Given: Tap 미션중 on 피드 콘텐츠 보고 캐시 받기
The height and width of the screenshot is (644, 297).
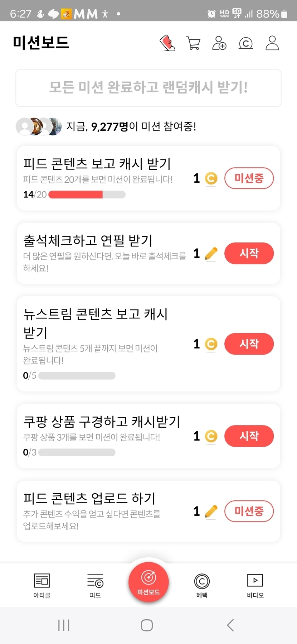Looking at the screenshot, I should [x=249, y=178].
